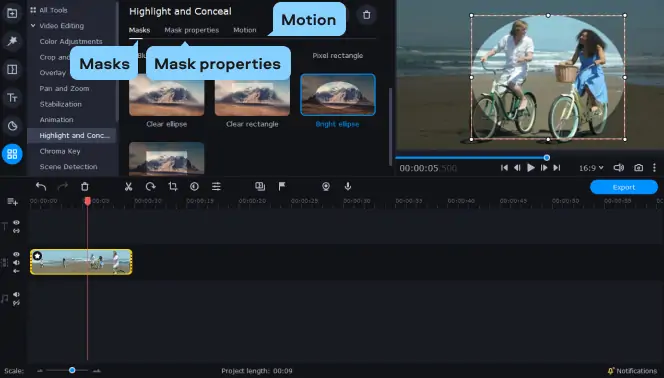Open color adjustments from toolbar

tap(194, 186)
